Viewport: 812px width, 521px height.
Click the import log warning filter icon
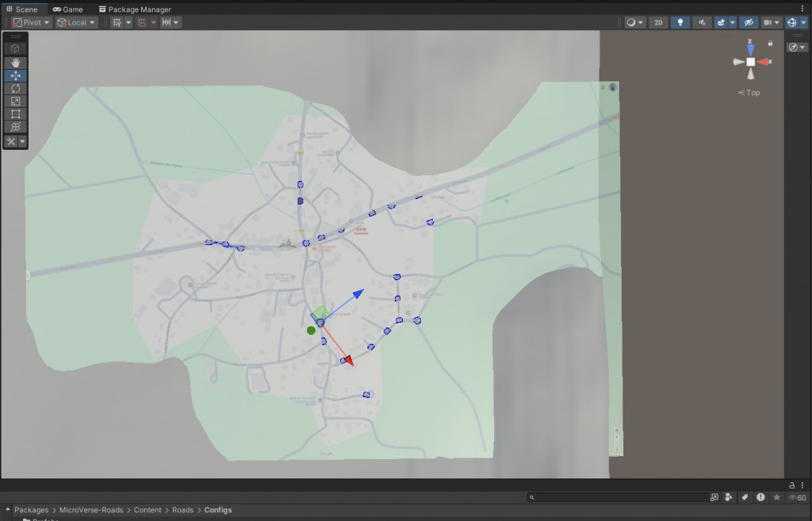pos(760,497)
